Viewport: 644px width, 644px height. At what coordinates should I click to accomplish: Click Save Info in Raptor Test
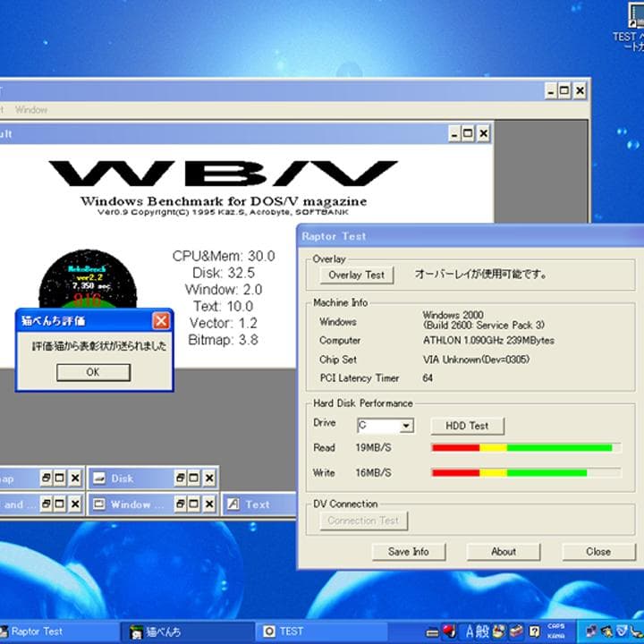coord(408,552)
